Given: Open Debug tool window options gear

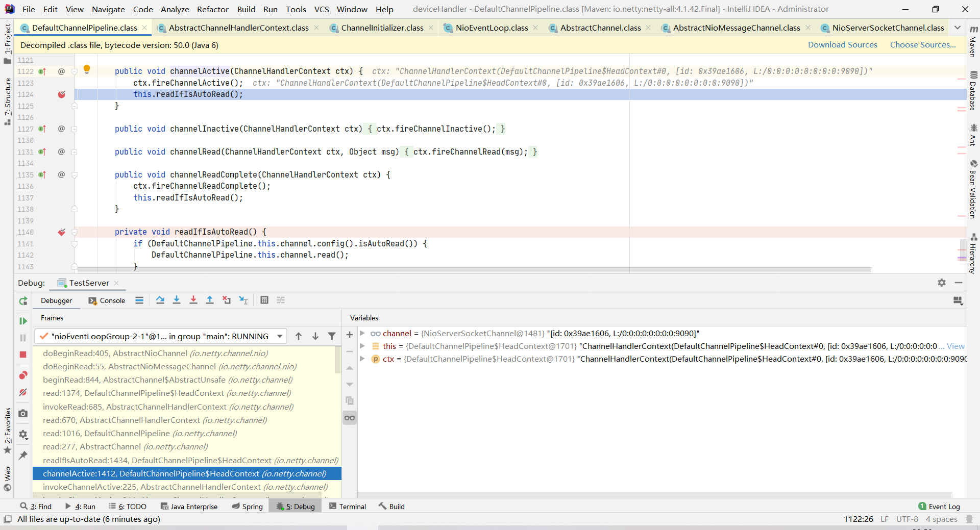Looking at the screenshot, I should (942, 283).
